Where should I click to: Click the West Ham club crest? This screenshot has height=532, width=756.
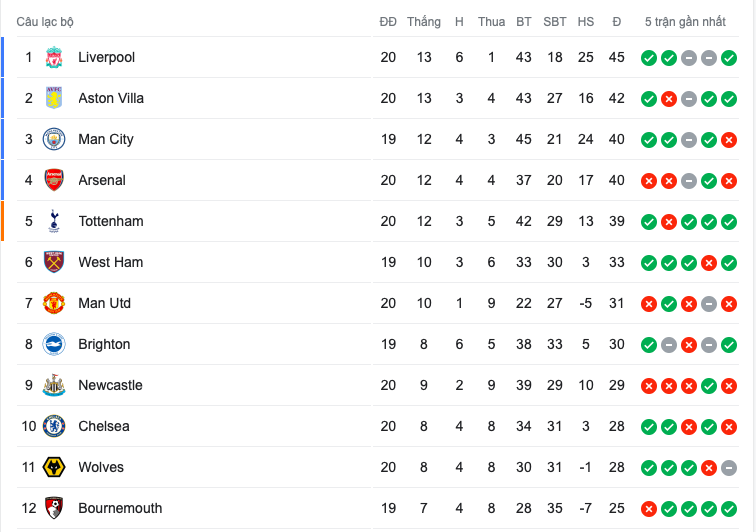(x=54, y=262)
